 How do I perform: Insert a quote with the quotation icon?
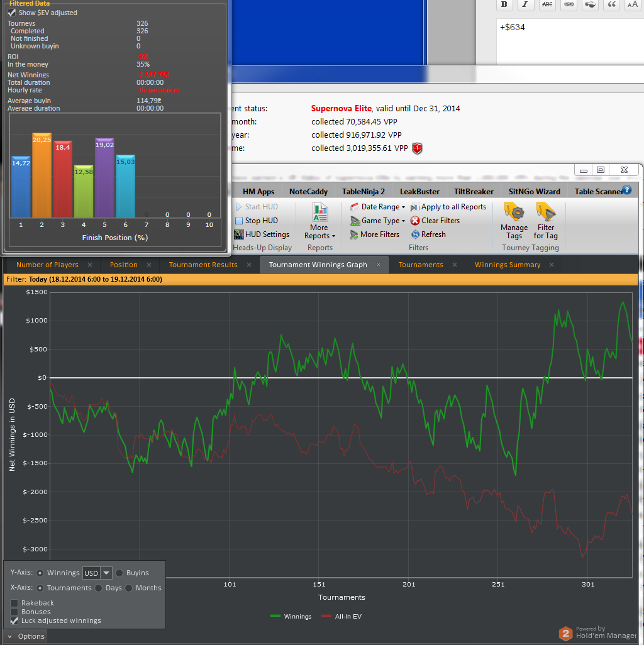tap(612, 4)
